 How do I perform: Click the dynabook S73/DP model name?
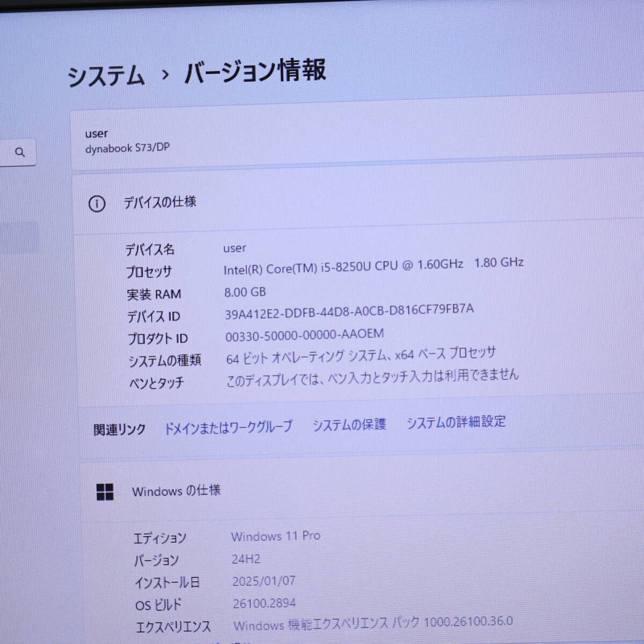[127, 148]
